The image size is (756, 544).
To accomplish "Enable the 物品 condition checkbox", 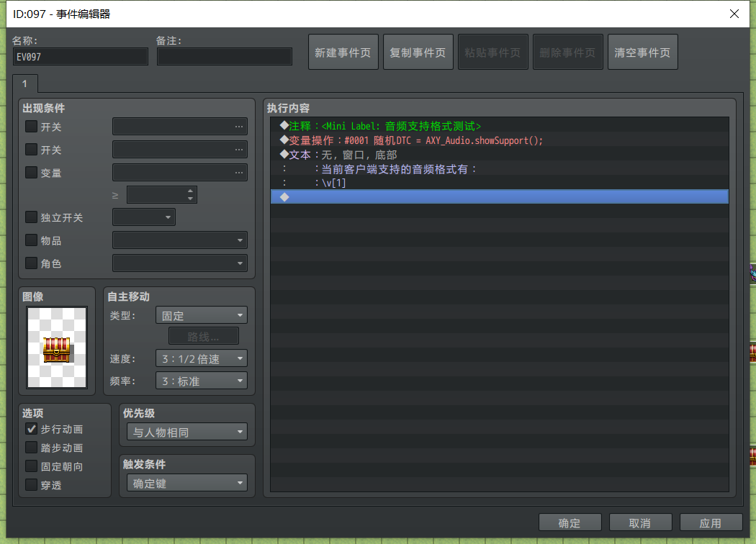I will click(x=32, y=240).
